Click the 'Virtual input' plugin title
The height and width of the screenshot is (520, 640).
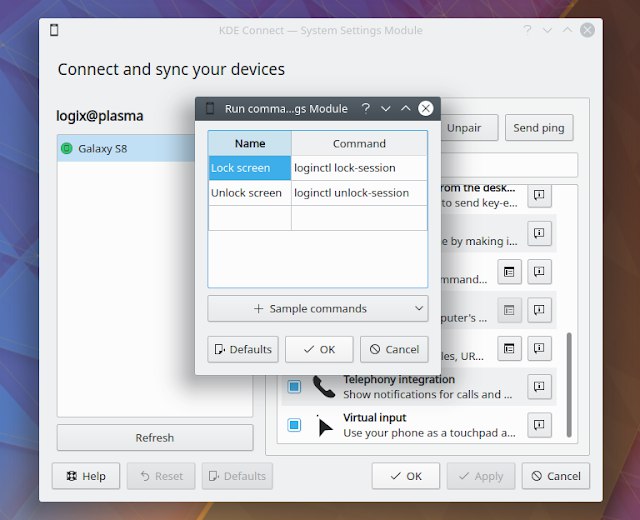(374, 418)
